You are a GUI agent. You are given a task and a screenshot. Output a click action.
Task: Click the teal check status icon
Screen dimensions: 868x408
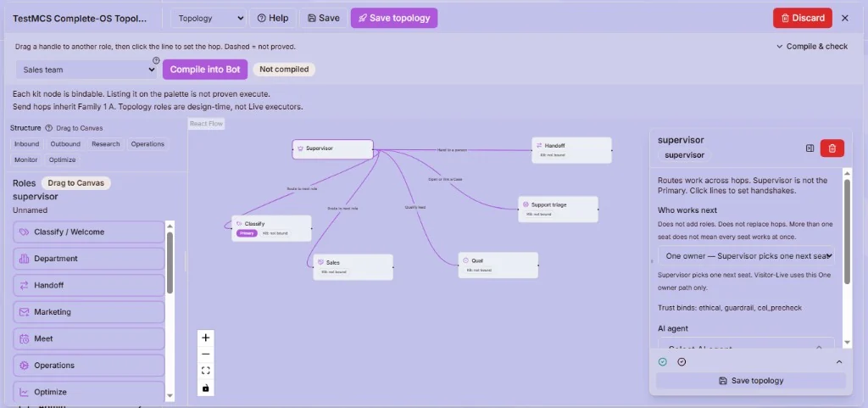coord(663,362)
